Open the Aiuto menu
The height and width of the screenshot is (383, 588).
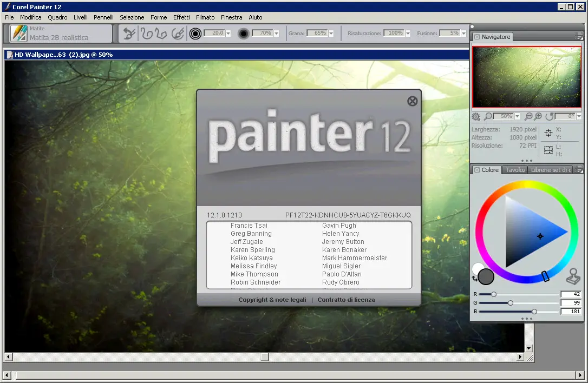[256, 17]
